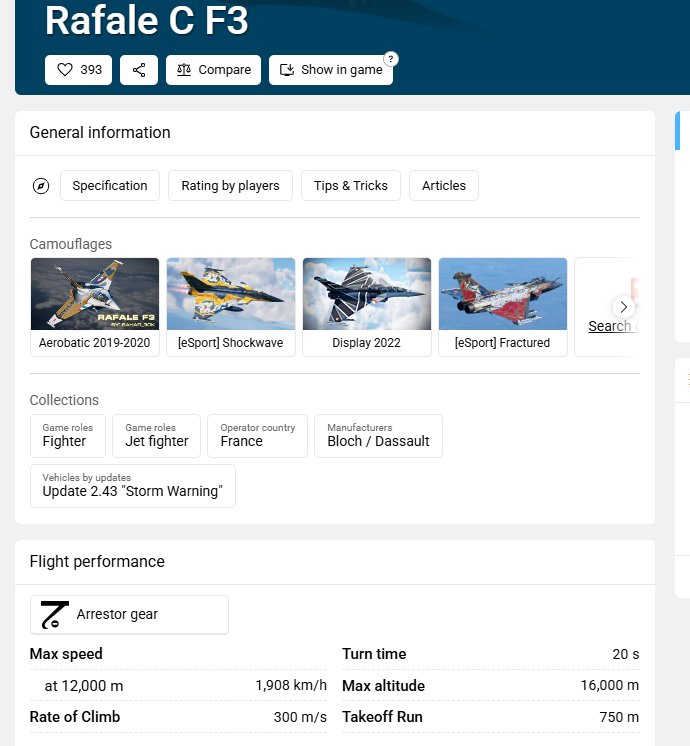Click the heart icon

[x=65, y=70]
